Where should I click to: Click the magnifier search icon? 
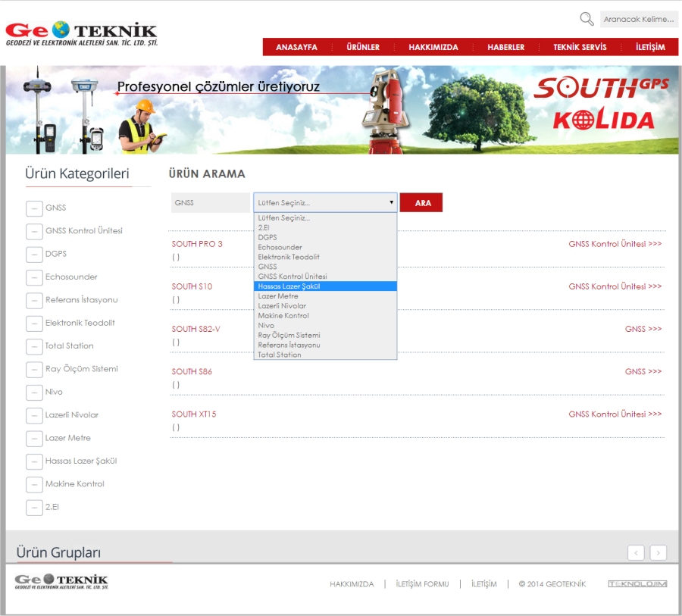587,19
